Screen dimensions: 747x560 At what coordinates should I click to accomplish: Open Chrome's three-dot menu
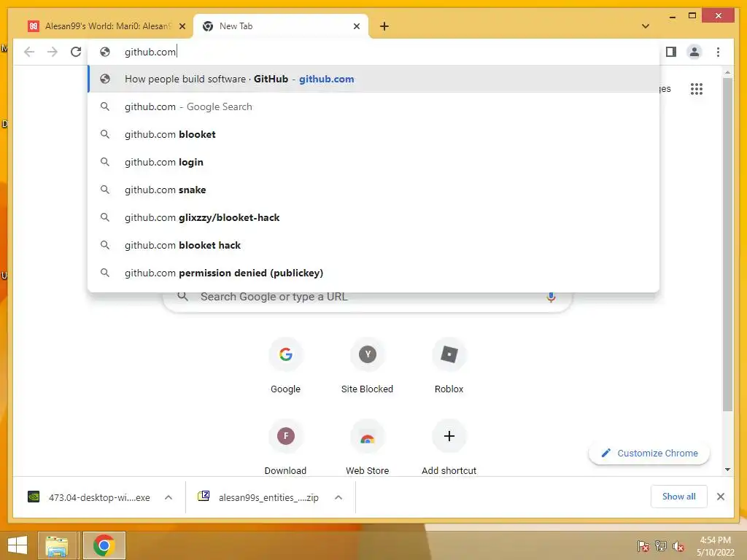click(718, 52)
